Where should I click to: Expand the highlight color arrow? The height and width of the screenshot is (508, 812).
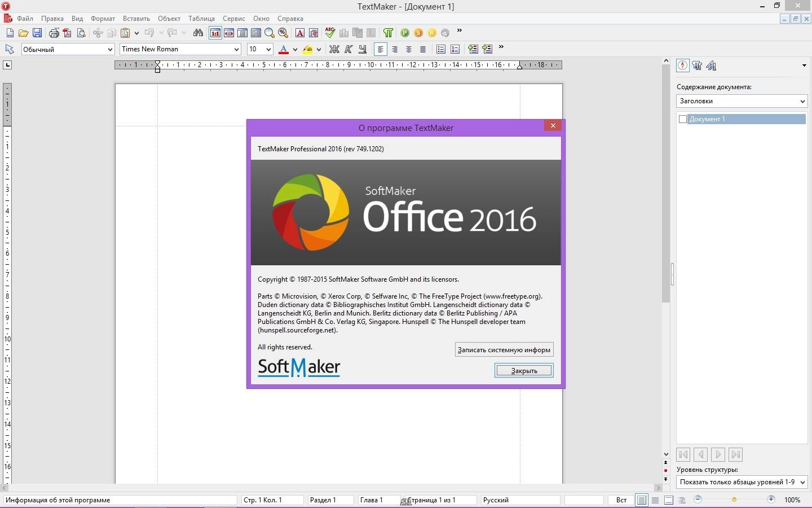click(319, 50)
